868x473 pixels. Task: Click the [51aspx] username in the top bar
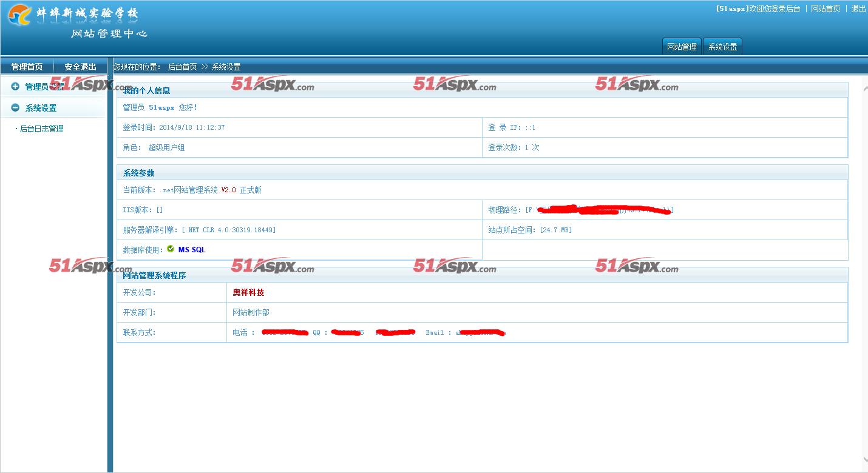(732, 8)
